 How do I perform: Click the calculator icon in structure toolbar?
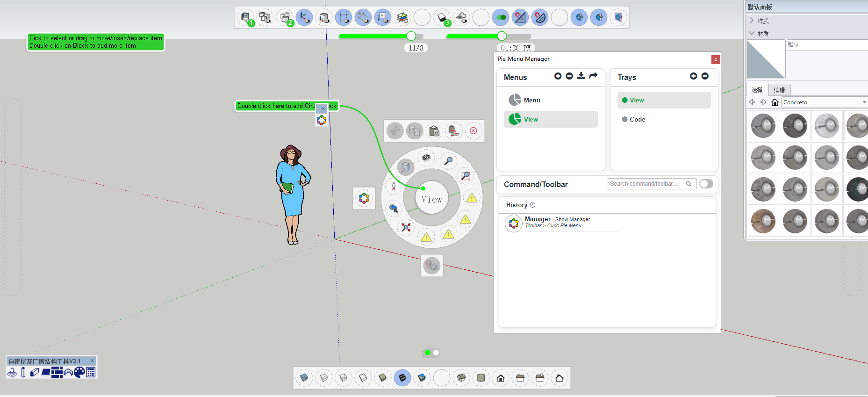coord(91,372)
